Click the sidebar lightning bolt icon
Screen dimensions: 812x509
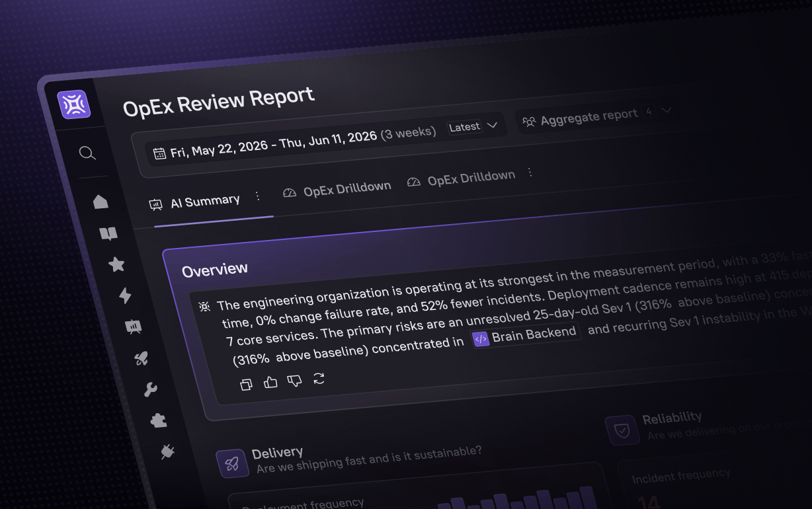pyautogui.click(x=125, y=295)
